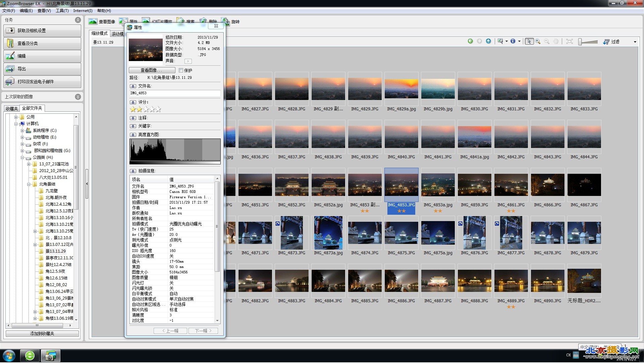Click the 旋转 rotate toolbar icon
The height and width of the screenshot is (363, 644).
point(225,21)
